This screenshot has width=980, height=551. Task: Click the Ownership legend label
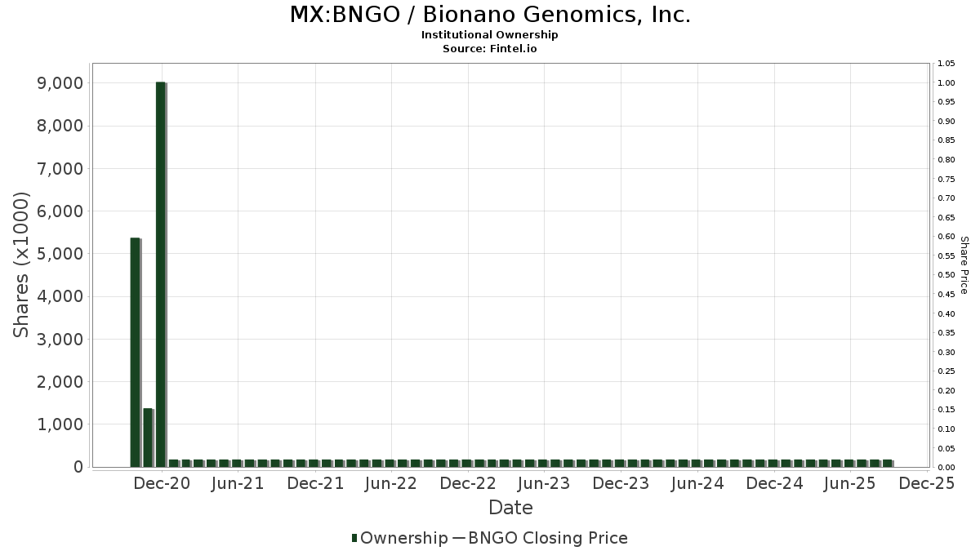[x=403, y=538]
